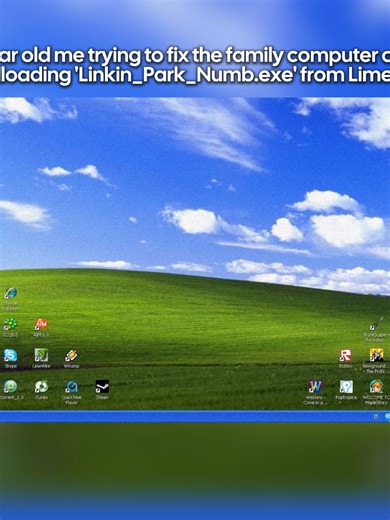Launch the ICQ green flower icon

click(10, 324)
